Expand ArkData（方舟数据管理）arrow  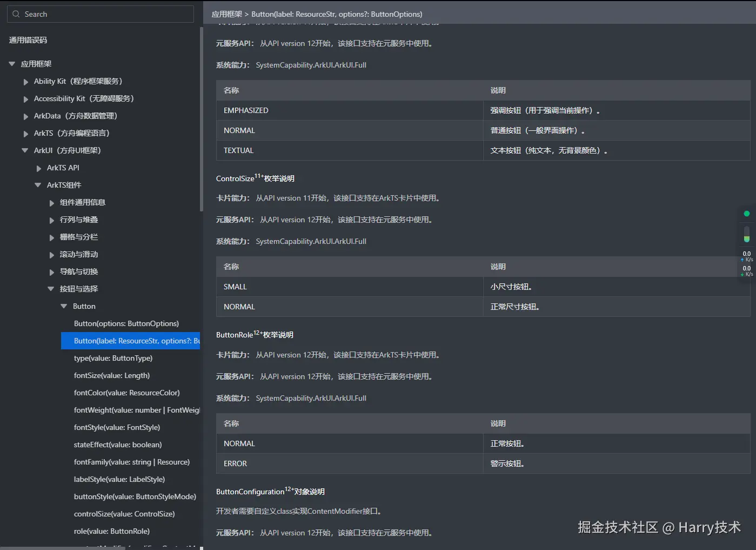pyautogui.click(x=25, y=116)
